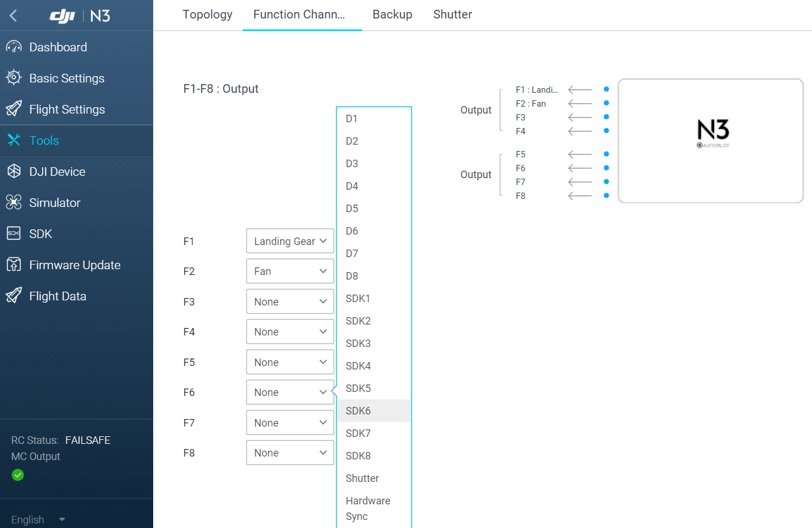
Task: Expand the F8 channel dropdown
Action: 290,453
